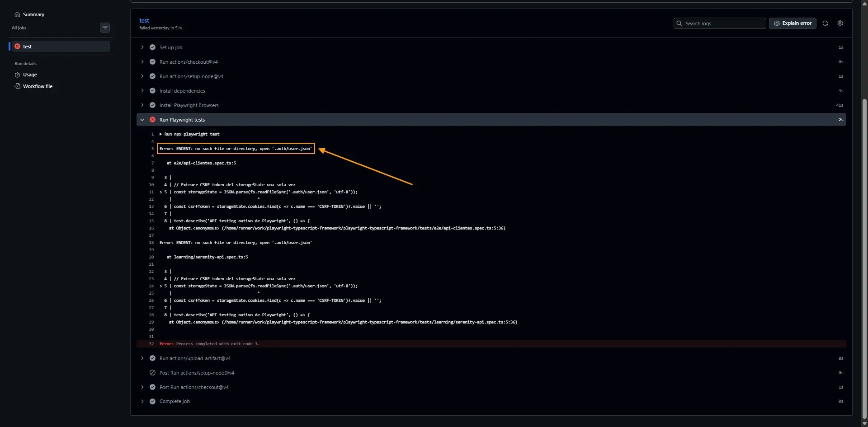
Task: Click the Workflow file icon
Action: tap(17, 86)
